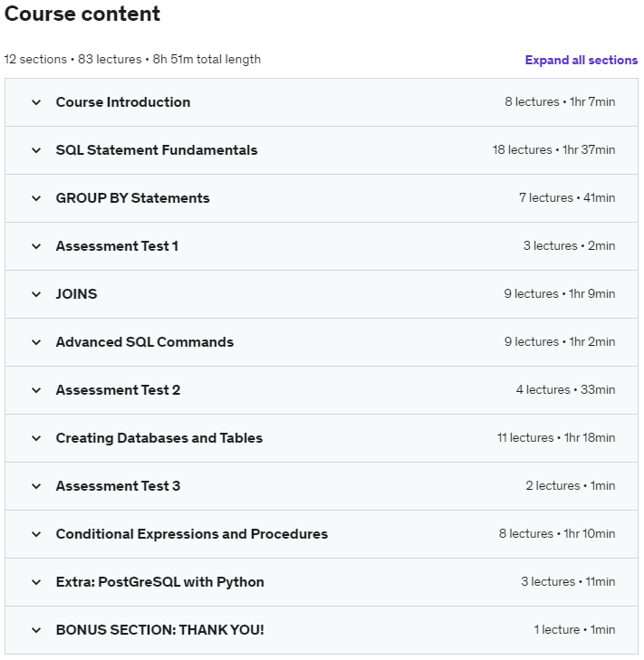Click chevron icon beside Assessment Test 1
This screenshot has width=644, height=660.
(x=36, y=246)
